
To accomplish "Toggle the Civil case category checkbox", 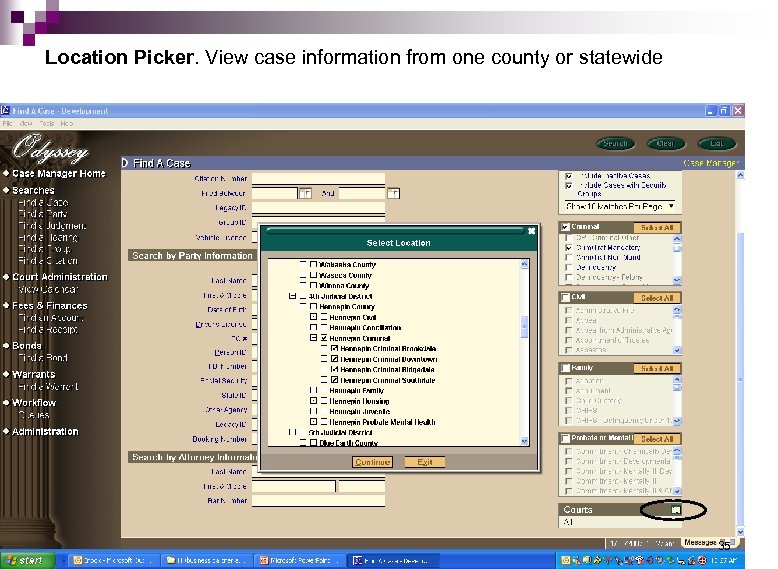I will coord(565,297).
